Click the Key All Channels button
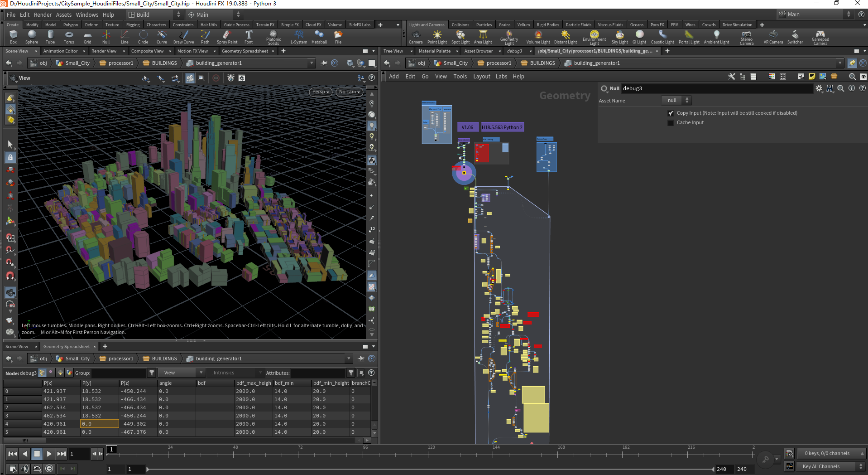 tap(820, 466)
